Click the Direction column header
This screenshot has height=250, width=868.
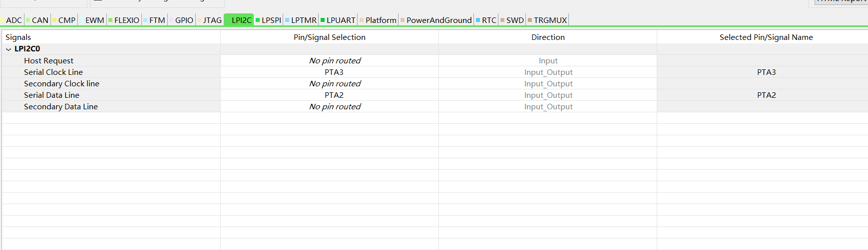[548, 37]
